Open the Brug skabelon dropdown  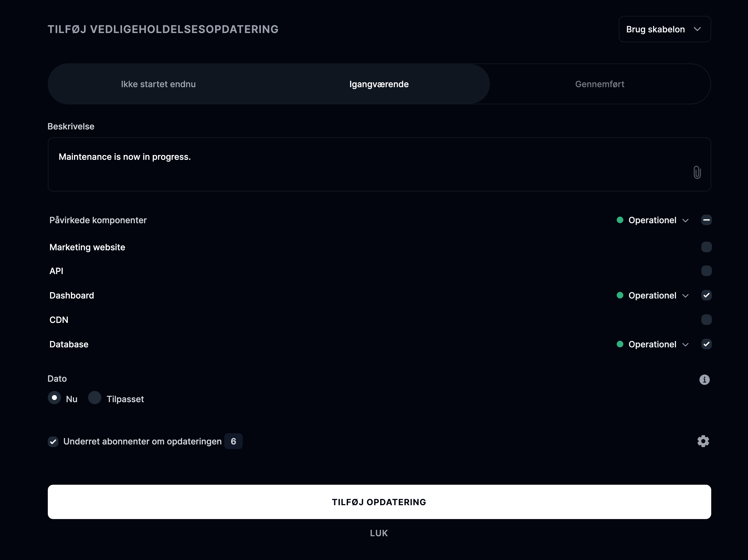665,29
